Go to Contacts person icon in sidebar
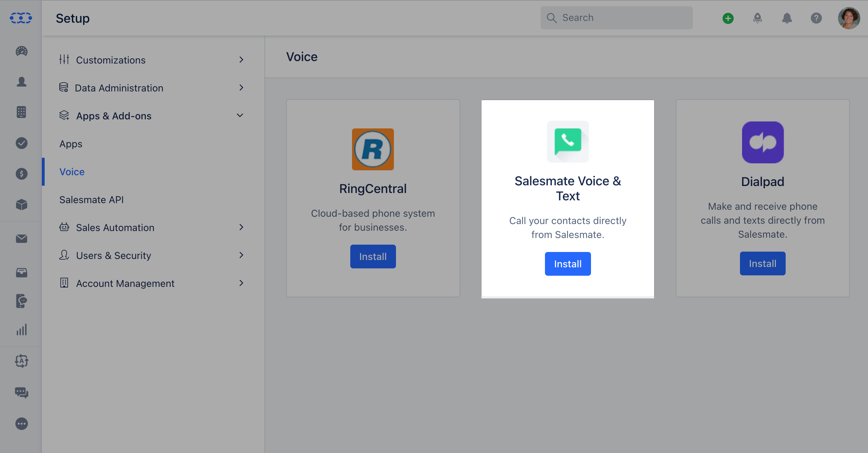Viewport: 868px width, 453px height. pyautogui.click(x=22, y=82)
